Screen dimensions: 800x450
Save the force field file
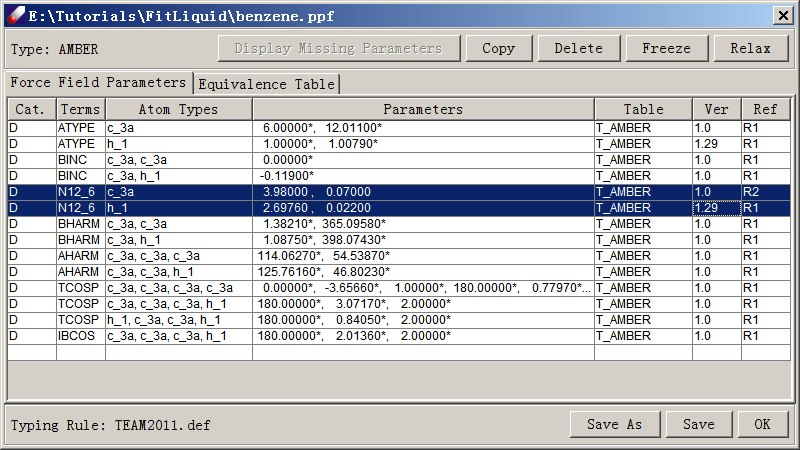[x=699, y=424]
